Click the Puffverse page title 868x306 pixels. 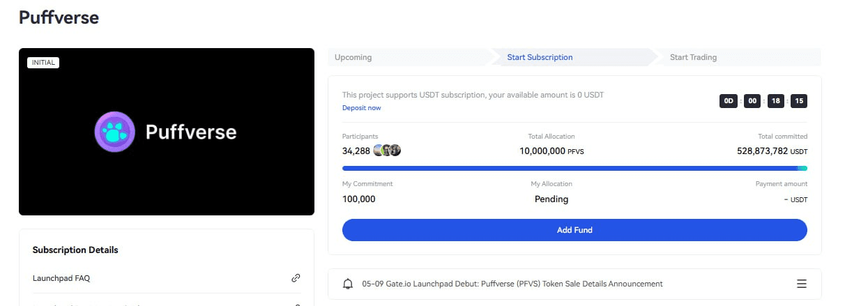tap(59, 17)
